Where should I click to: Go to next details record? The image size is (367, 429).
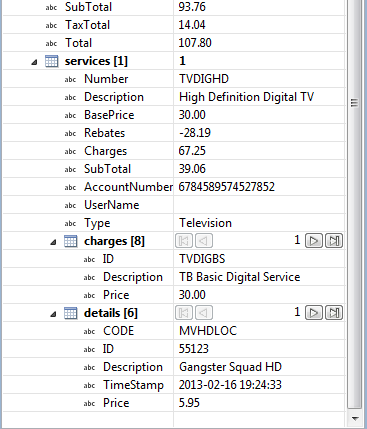(314, 313)
